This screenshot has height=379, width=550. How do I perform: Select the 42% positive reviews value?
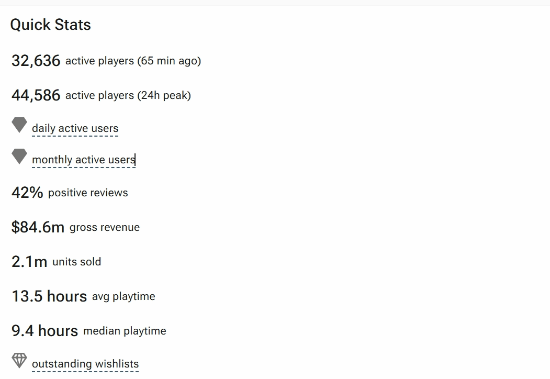(27, 192)
